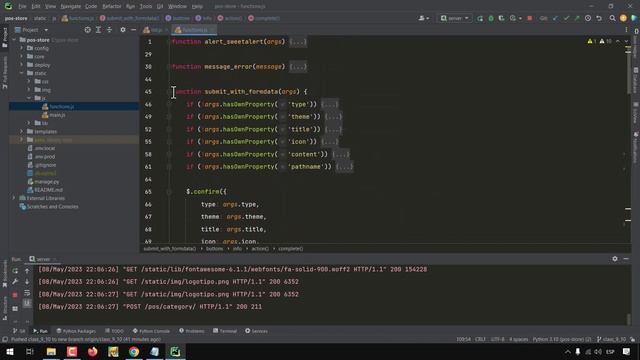Click the Git Commit checkmark icon

tap(566, 18)
